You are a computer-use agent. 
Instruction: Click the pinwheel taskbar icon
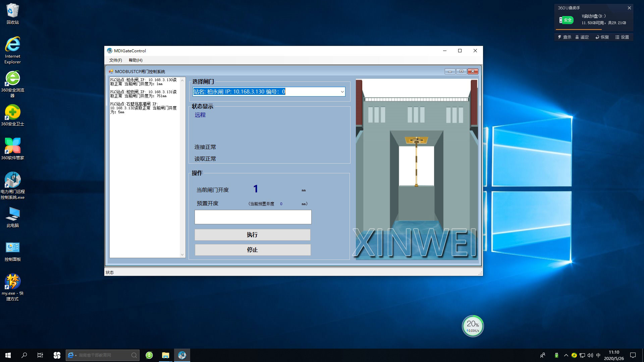pos(57,355)
